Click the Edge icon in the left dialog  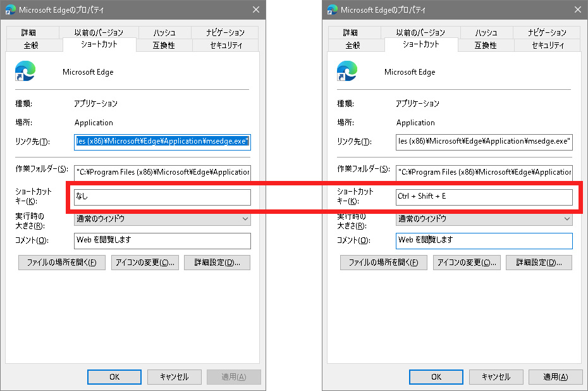pos(25,71)
